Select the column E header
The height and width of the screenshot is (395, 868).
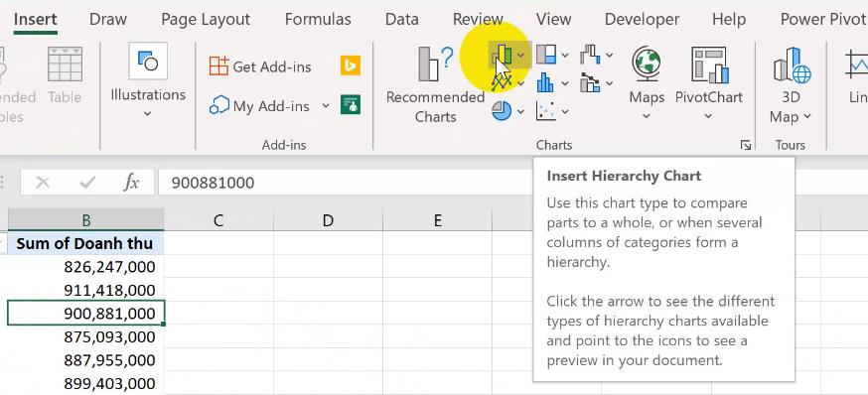437,220
